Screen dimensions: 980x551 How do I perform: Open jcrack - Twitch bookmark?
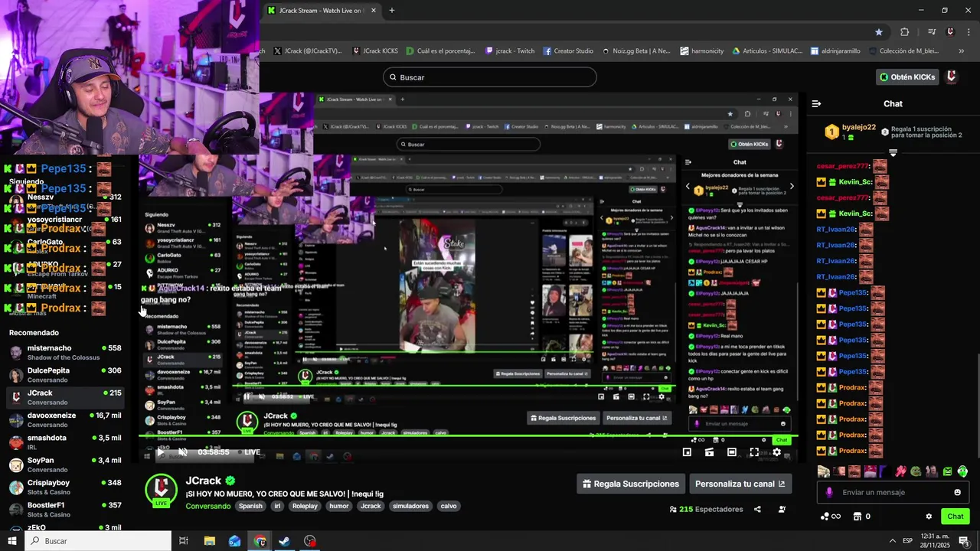510,51
